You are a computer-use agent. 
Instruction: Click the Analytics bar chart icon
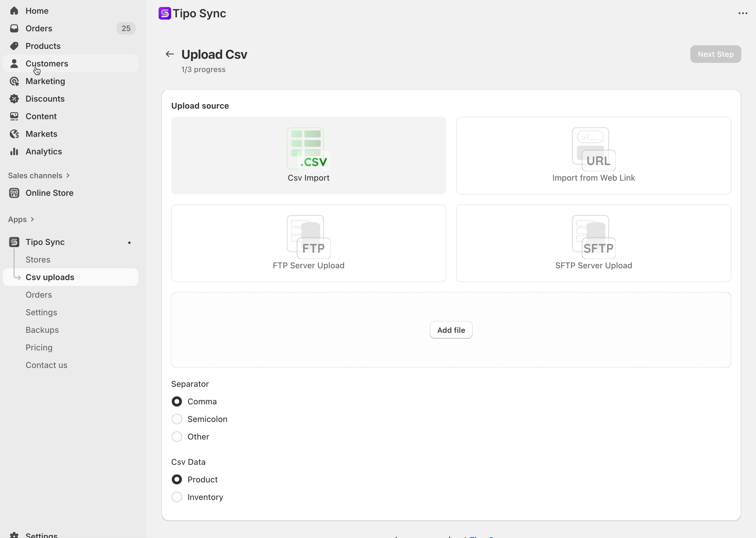tap(14, 151)
